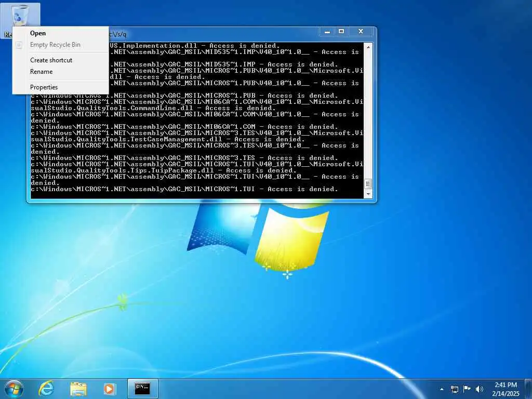The image size is (532, 399).
Task: Click the 'VS.Implementation.dll - Access is denied.' line
Action: click(x=195, y=46)
